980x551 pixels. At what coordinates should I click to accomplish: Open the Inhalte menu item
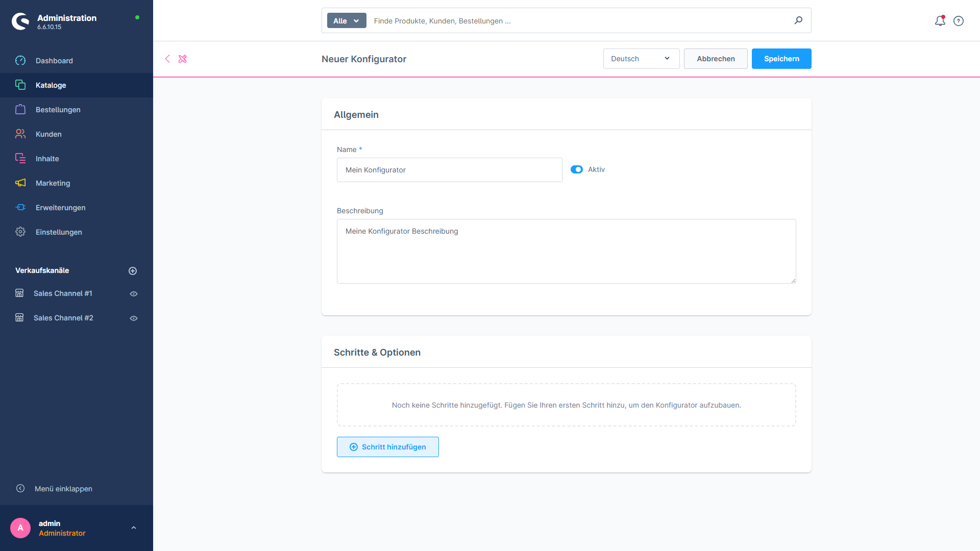click(x=77, y=159)
